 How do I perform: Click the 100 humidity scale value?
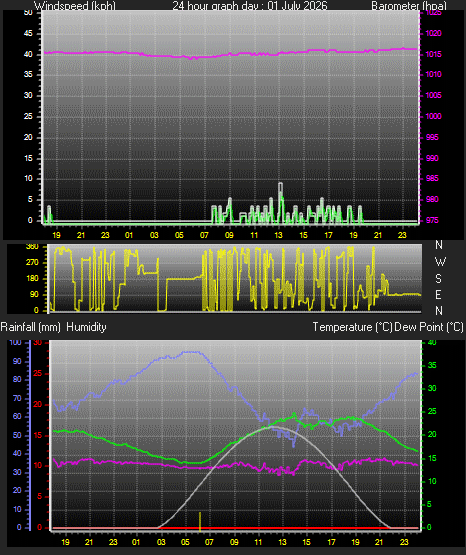point(16,342)
